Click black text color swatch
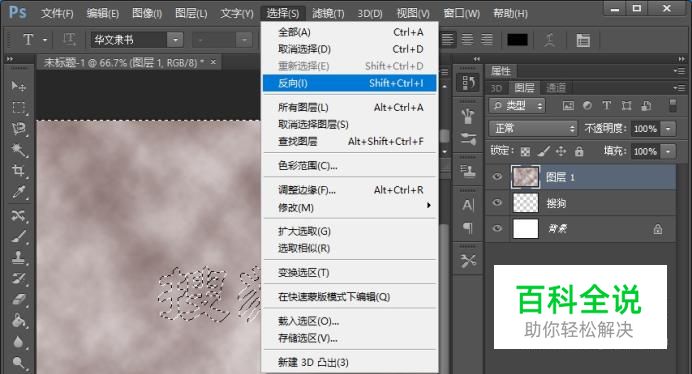This screenshot has height=374, width=692. [517, 40]
